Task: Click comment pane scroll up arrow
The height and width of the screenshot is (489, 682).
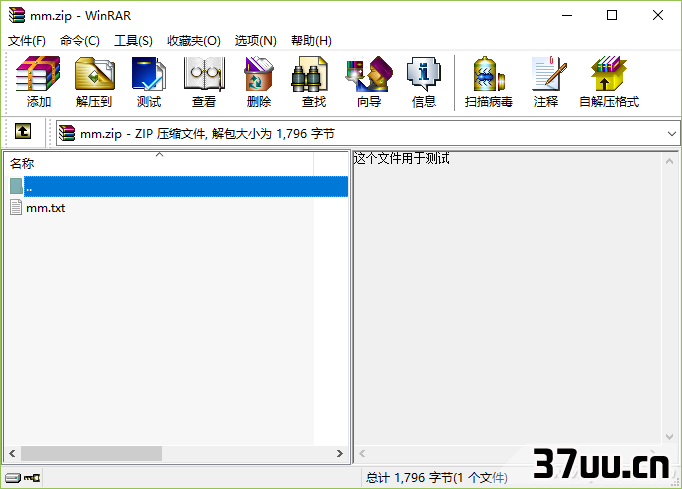Action: coord(669,161)
